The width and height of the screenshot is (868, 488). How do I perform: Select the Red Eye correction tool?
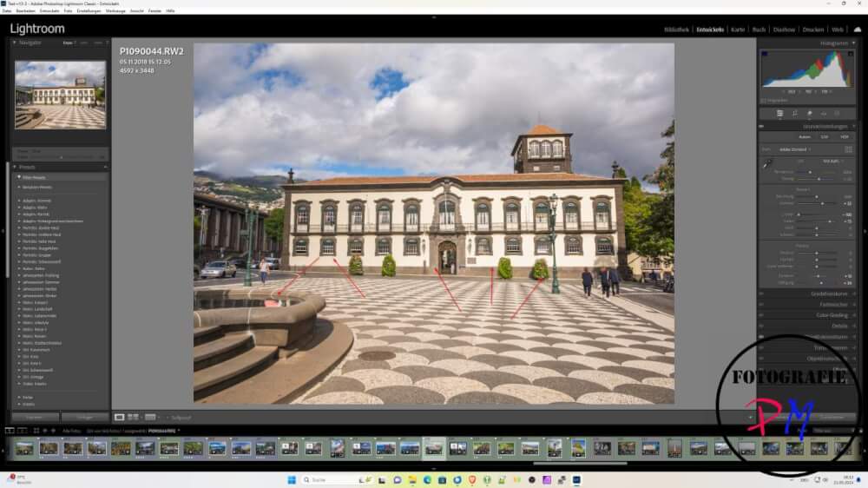[x=824, y=114]
